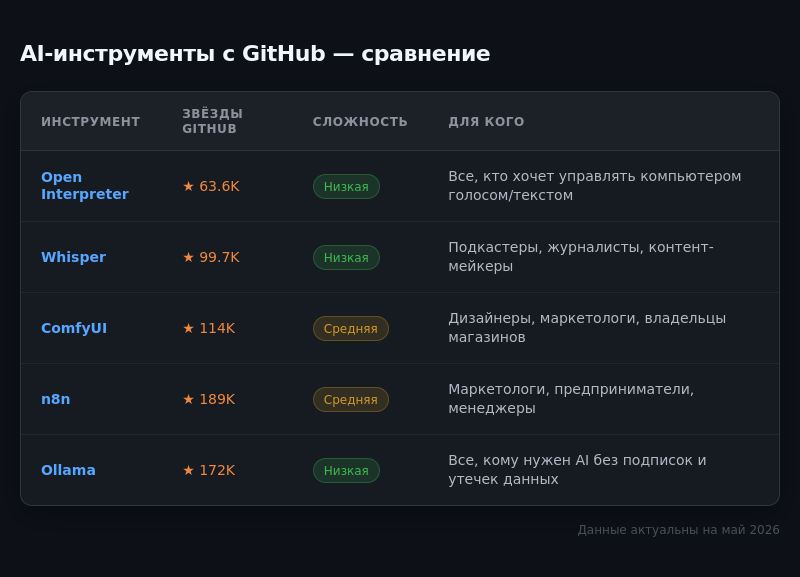Open the Ollama tool link
The width and height of the screenshot is (800, 577).
coord(68,470)
